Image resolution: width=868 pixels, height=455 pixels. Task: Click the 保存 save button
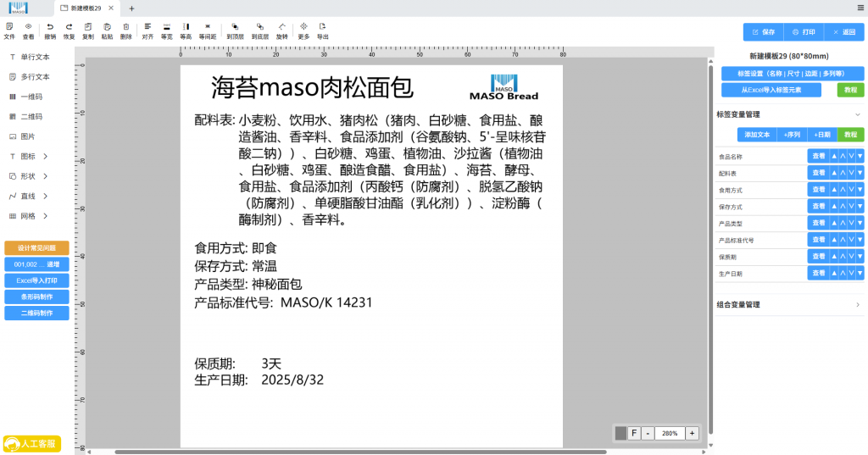tap(764, 32)
